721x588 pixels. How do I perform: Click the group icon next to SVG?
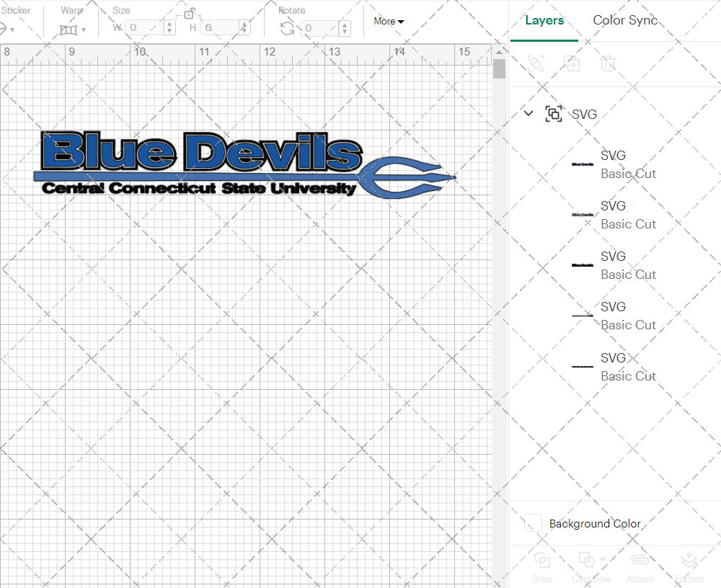[554, 113]
